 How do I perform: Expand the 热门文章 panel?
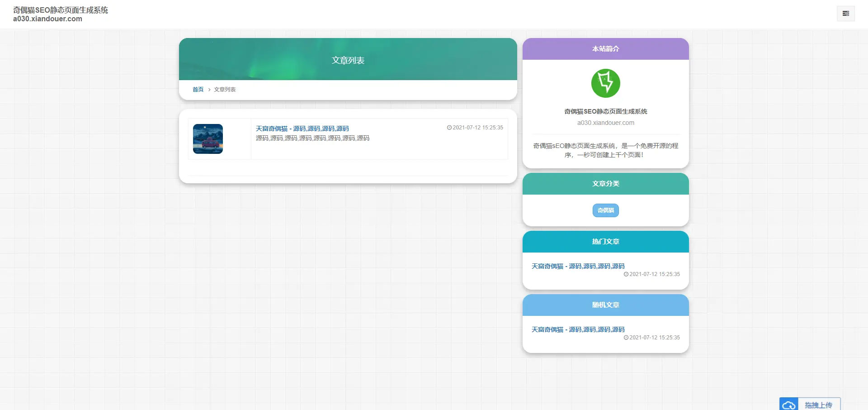pyautogui.click(x=605, y=241)
